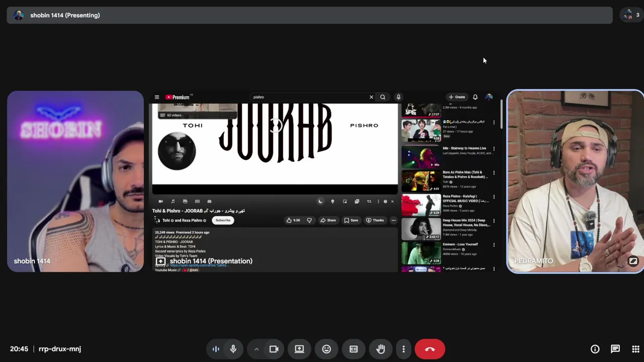Viewport: 644px width, 362px height.
Task: Click picture-in-picture icon on PEDRAMITO tile
Action: 633,261
